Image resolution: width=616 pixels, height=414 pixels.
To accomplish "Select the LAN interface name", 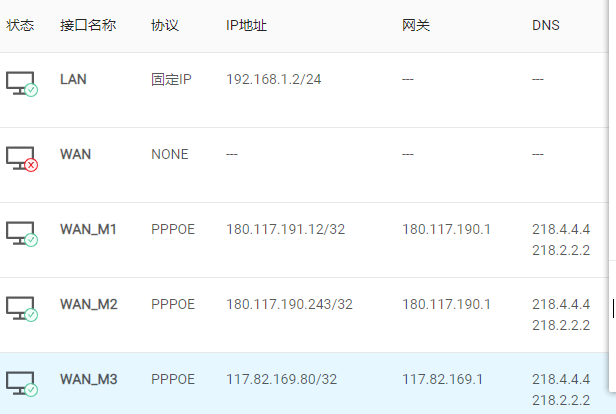I will click(x=73, y=79).
